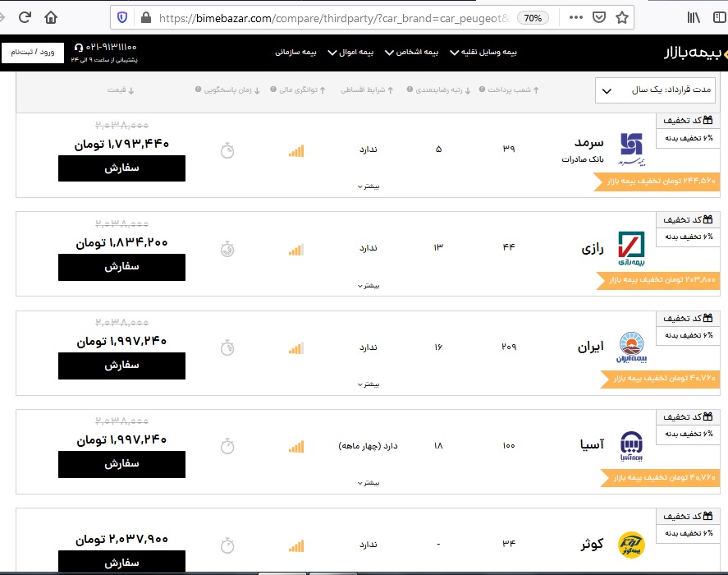Expand بیشتر details for رازی

(x=369, y=285)
